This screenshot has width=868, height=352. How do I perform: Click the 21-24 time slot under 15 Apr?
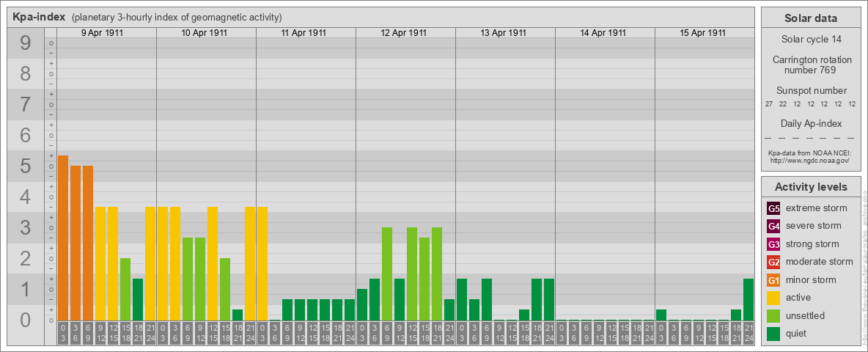tap(749, 333)
